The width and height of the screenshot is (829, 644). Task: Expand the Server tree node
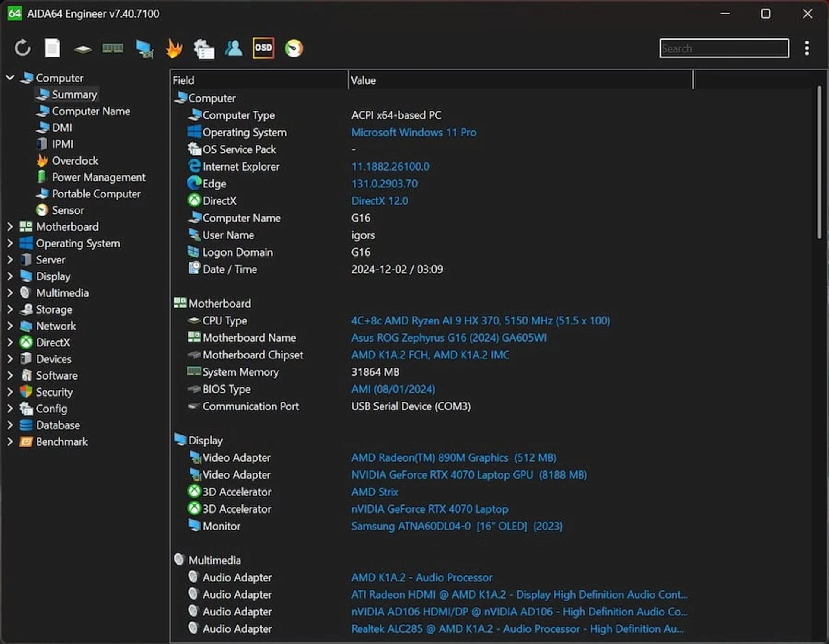pos(10,260)
